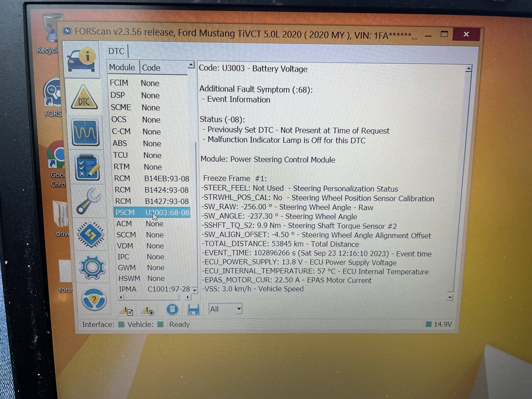The image size is (532, 399).
Task: Sort by the Module column header
Action: pyautogui.click(x=122, y=67)
